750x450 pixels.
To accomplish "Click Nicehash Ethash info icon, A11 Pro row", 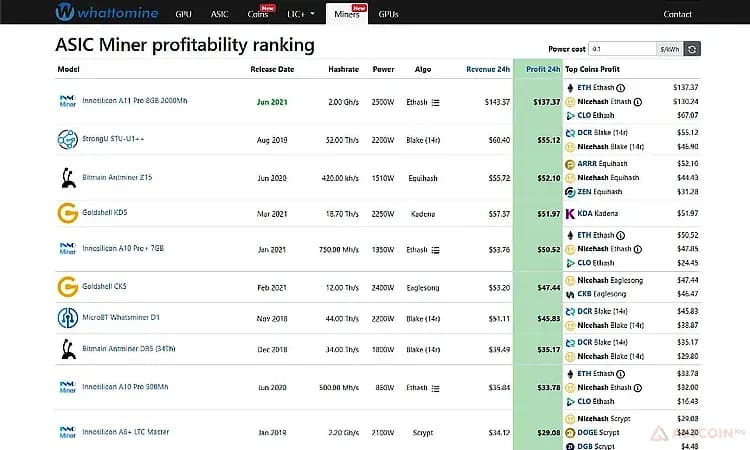I will click(x=638, y=102).
